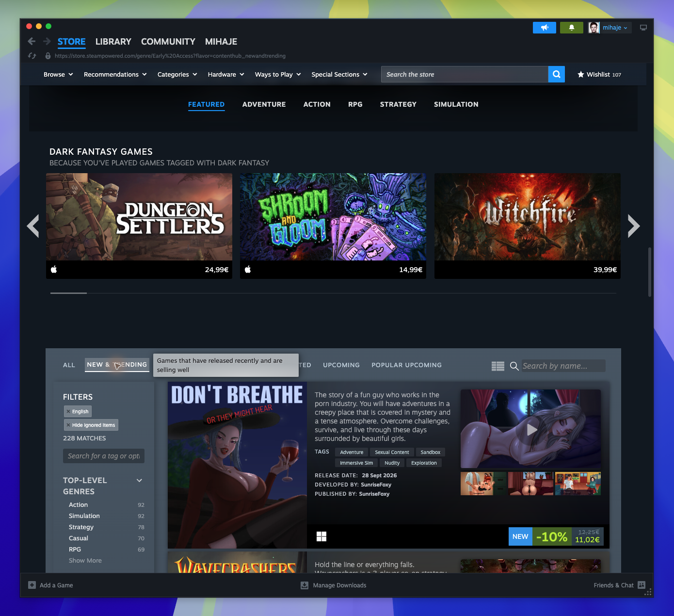674x616 pixels.
Task: Open the Witchfire game card
Action: [x=528, y=226]
